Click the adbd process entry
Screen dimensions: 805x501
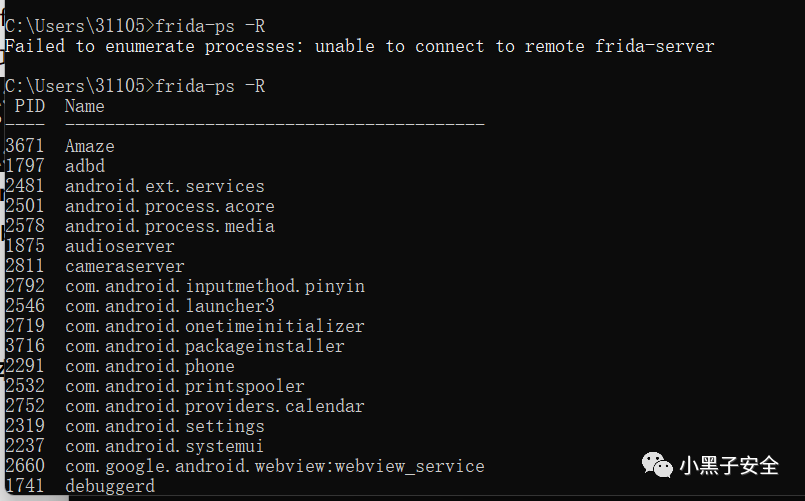tap(85, 166)
